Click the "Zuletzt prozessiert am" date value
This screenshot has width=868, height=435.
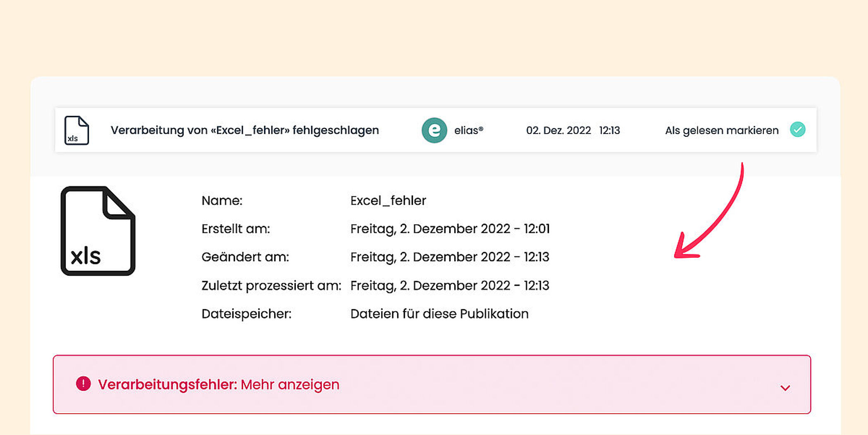450,286
